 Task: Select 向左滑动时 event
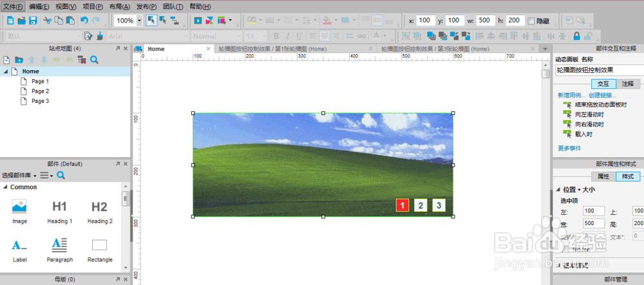pos(589,115)
